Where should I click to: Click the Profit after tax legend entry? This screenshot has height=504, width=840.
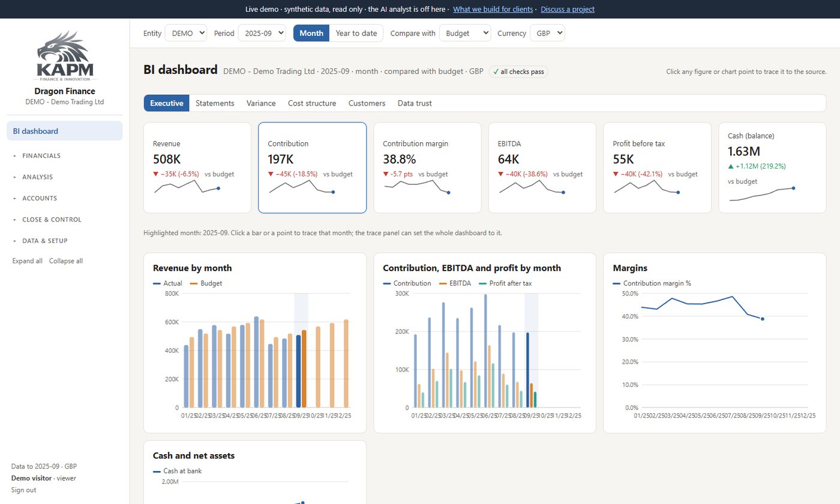(x=505, y=283)
